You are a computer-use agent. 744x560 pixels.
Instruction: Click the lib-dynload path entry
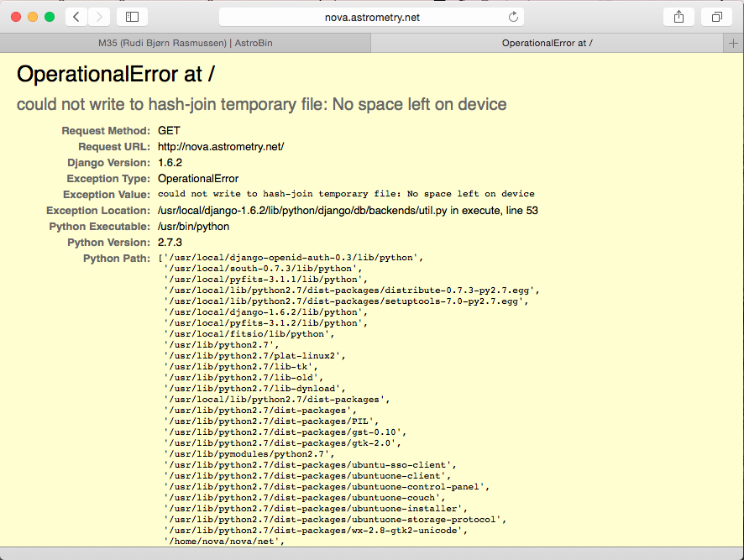click(254, 389)
